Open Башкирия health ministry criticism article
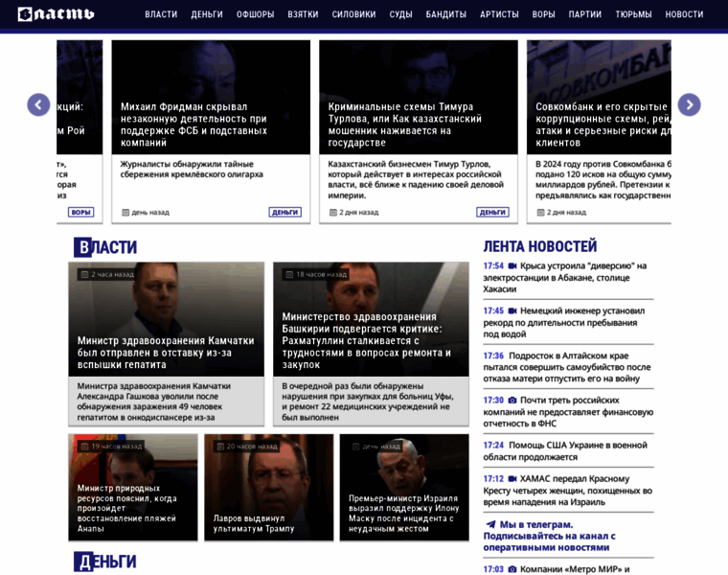The width and height of the screenshot is (728, 575). pos(366,340)
